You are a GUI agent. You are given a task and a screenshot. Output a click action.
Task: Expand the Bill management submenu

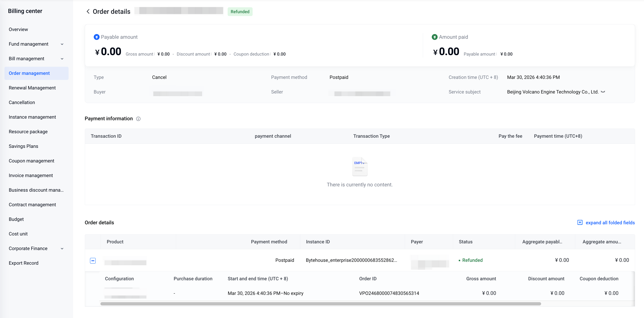click(x=62, y=59)
